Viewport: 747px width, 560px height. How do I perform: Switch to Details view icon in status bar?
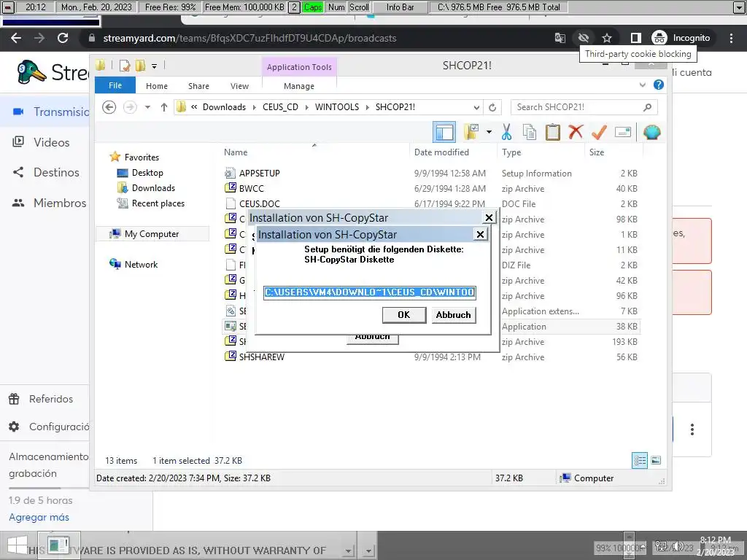[640, 460]
